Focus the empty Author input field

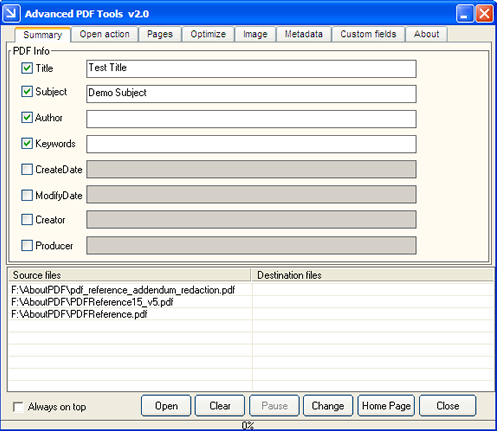[251, 119]
